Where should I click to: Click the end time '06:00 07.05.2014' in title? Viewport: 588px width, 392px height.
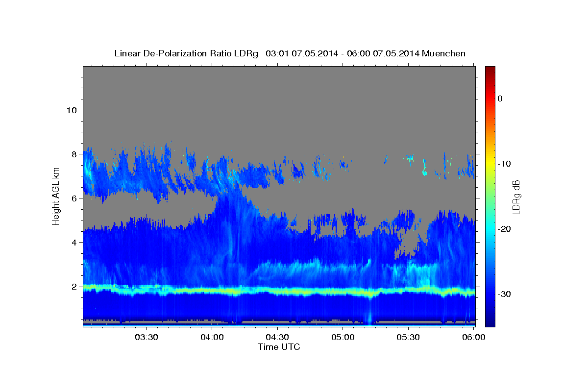383,53
